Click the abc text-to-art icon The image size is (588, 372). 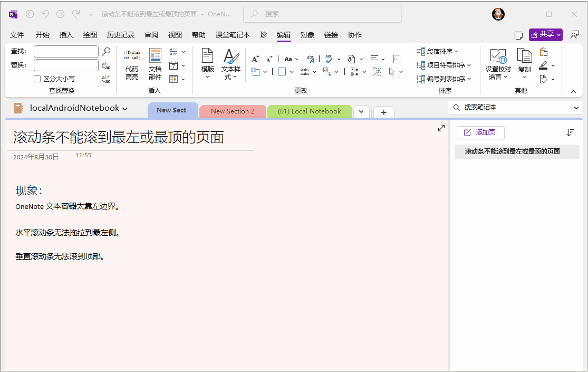(x=311, y=59)
